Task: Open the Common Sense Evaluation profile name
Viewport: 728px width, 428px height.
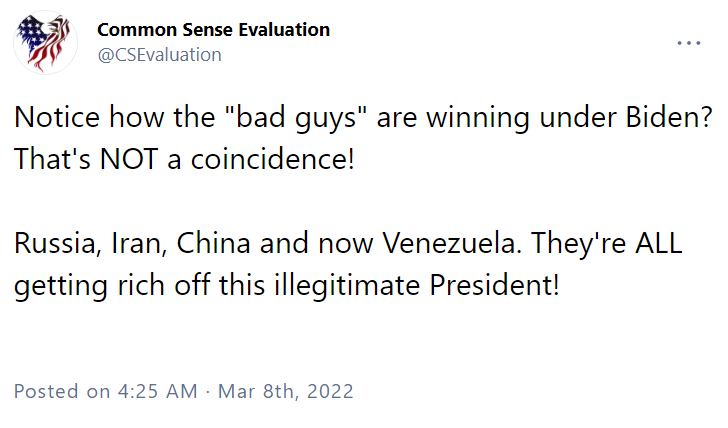Action: click(x=214, y=30)
